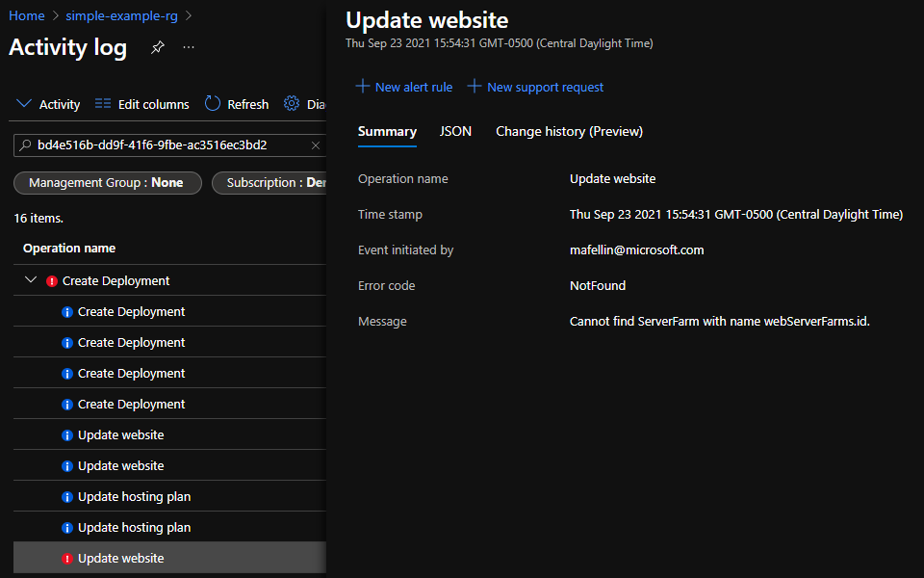Open Diagnostics settings via the gear icon
Viewport: 924px width, 578px height.
tap(292, 104)
